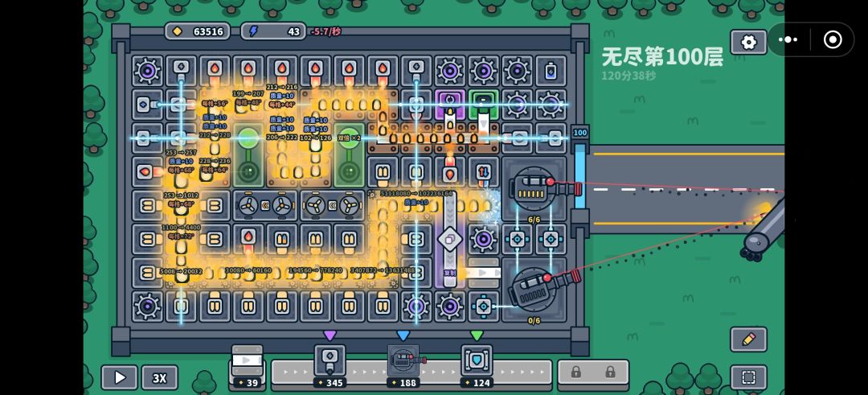Click the purple triangle shop marker
This screenshot has height=395, width=868.
[330, 335]
